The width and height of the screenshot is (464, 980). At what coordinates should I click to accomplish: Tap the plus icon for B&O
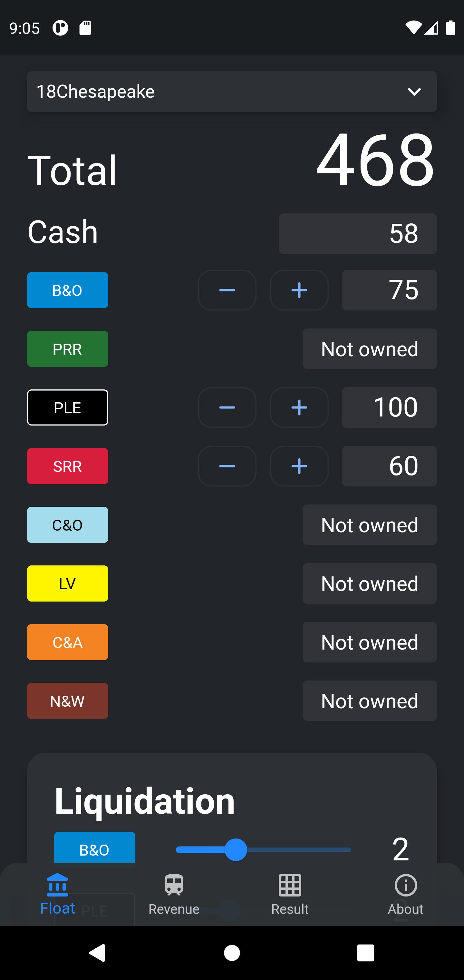click(299, 290)
